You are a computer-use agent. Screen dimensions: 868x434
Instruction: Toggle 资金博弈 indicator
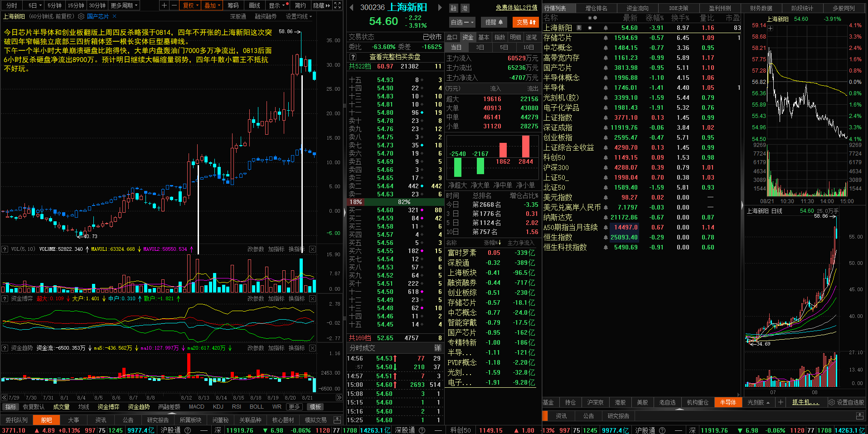[108, 407]
